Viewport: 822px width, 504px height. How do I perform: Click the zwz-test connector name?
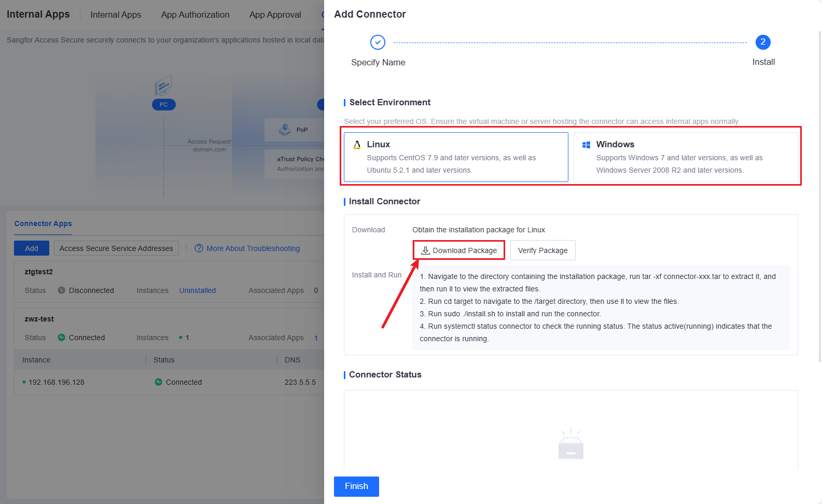tap(39, 319)
